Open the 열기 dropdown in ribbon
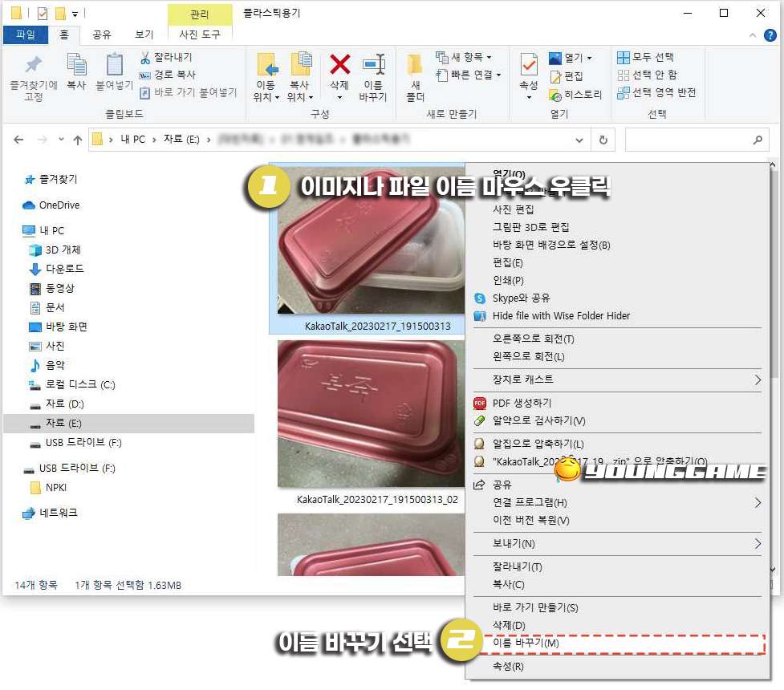 570,58
